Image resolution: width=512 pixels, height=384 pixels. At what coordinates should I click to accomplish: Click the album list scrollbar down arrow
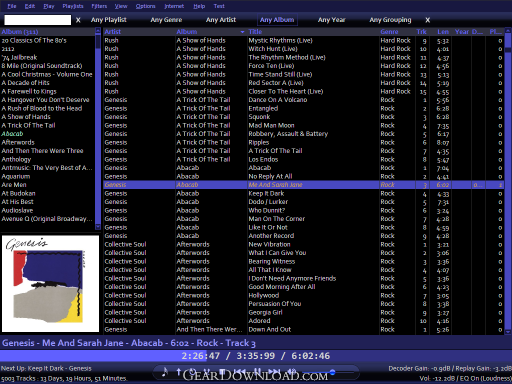pos(98,227)
